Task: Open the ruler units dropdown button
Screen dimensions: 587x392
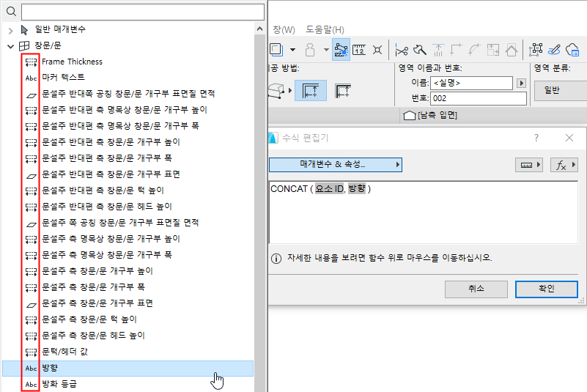Action: click(529, 165)
